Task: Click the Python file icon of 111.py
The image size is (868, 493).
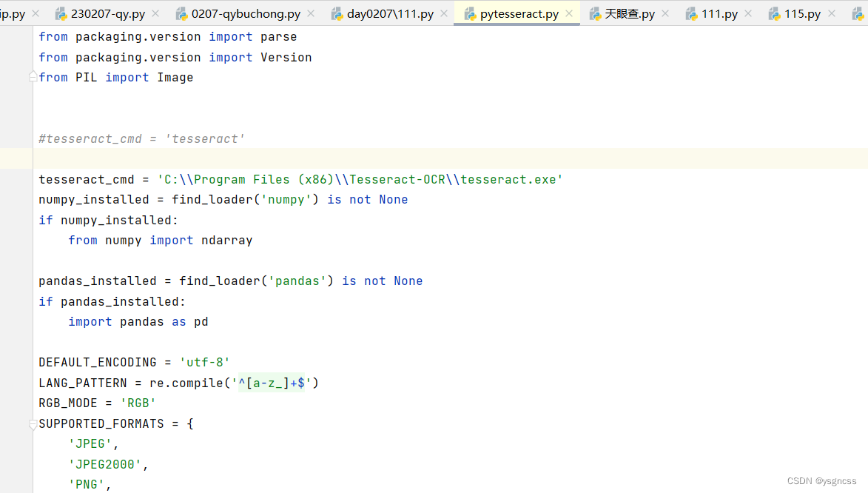Action: [x=691, y=14]
